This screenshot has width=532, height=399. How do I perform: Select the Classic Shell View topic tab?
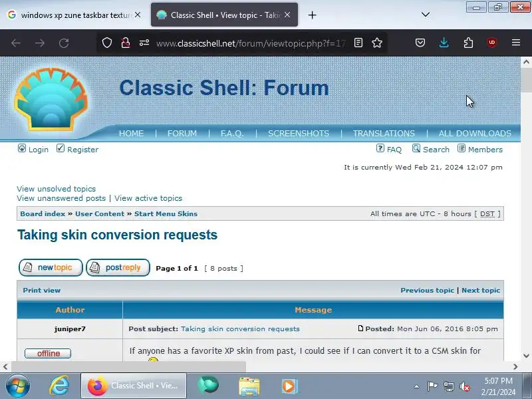224,15
